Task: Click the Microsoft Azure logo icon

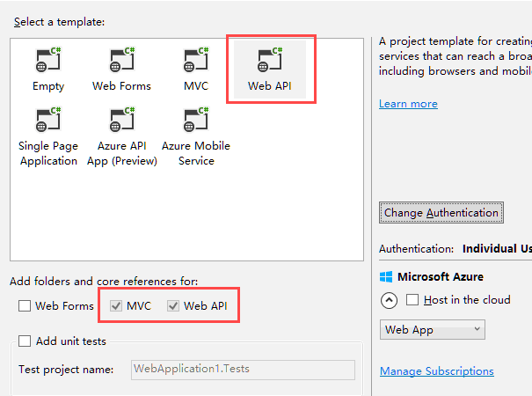Action: tap(386, 277)
